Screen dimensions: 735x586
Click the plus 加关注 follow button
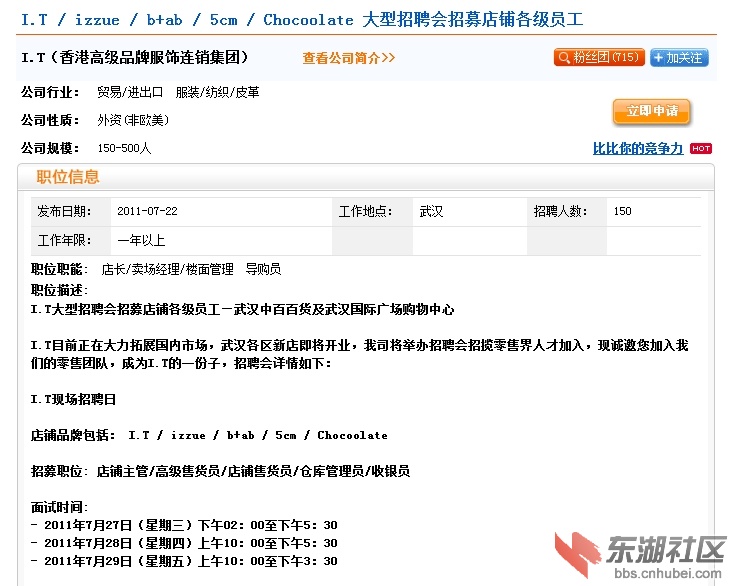pos(679,58)
